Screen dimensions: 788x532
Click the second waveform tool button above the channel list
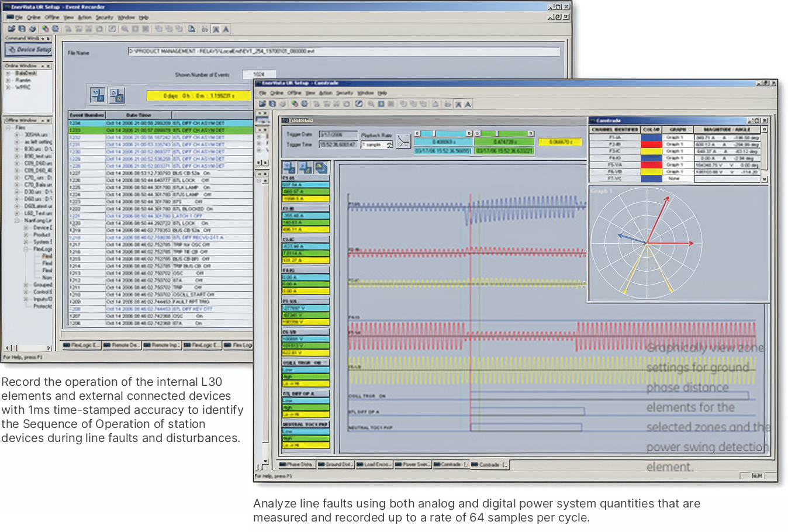[305, 168]
